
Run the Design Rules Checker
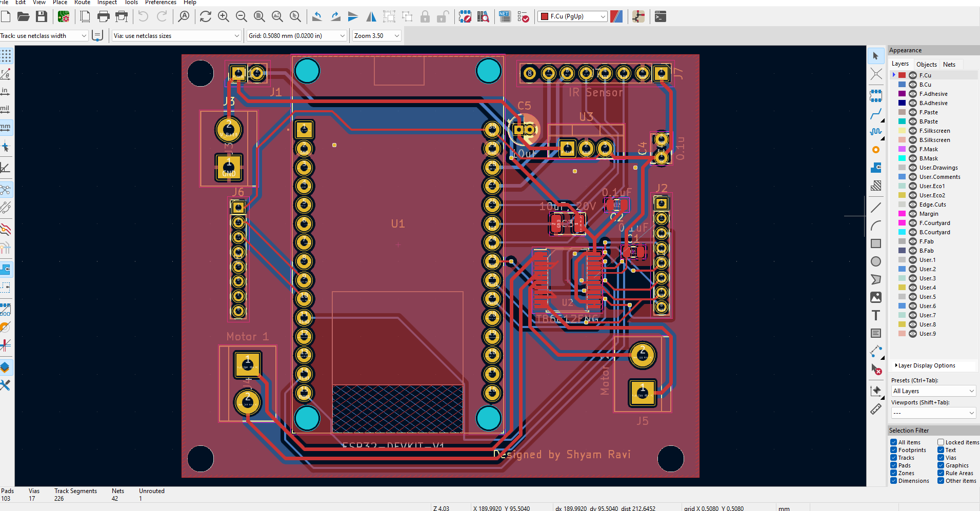point(523,16)
